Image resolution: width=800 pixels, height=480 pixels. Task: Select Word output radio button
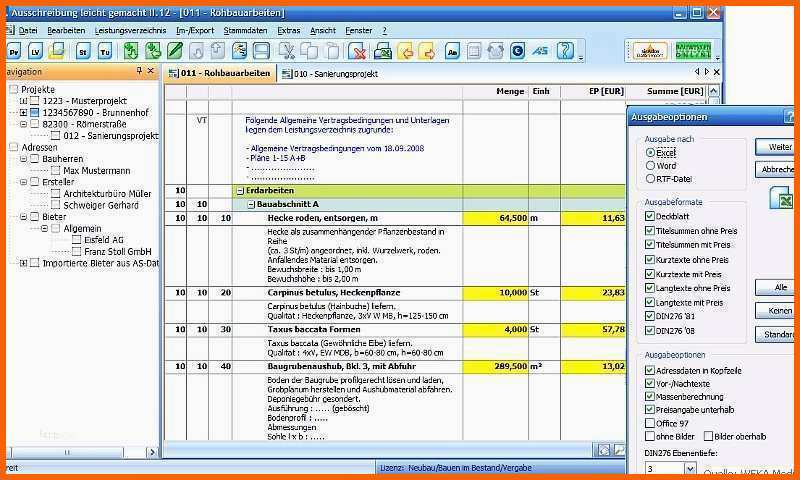tap(650, 166)
